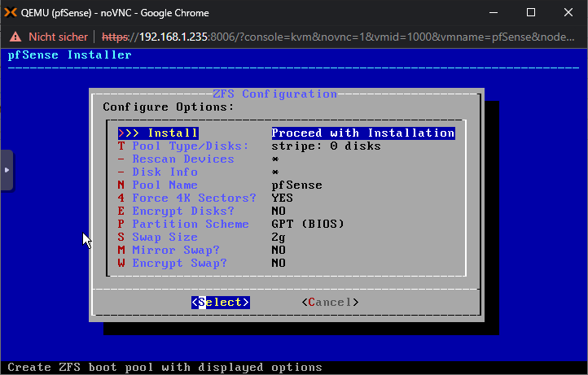Click 'Proceed with Installation' text
The height and width of the screenshot is (375, 588).
363,133
